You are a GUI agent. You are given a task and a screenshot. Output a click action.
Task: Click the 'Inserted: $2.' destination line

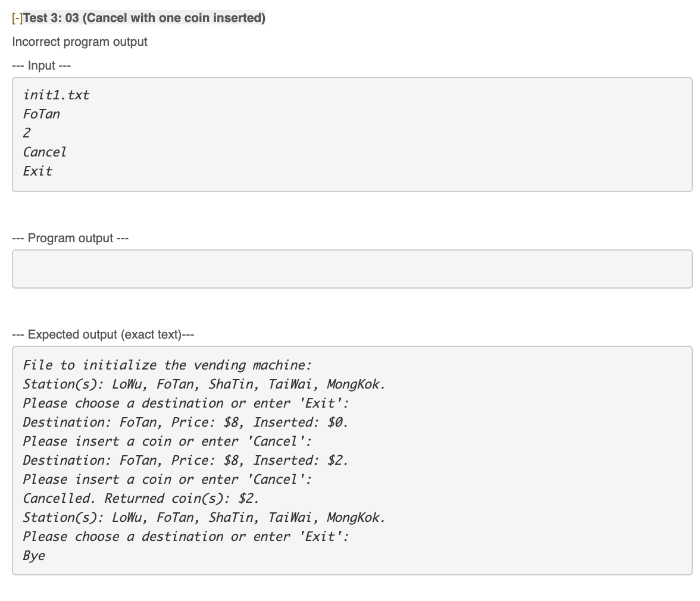[186, 461]
